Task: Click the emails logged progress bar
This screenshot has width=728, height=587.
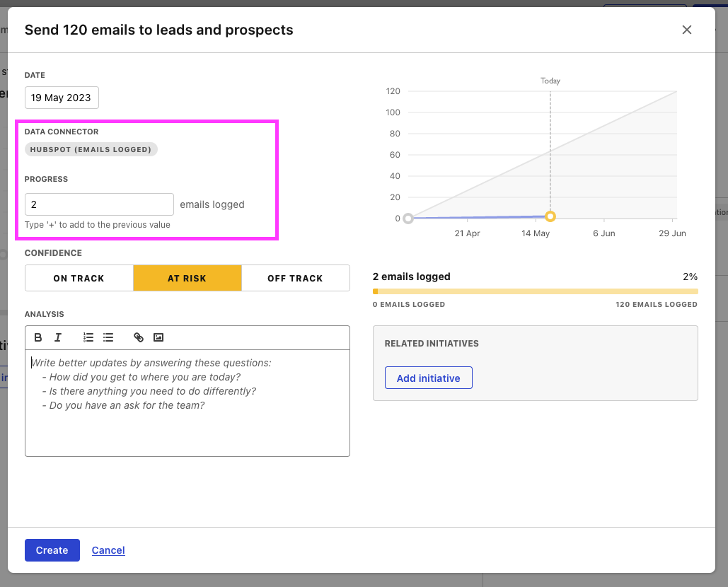Action: click(535, 291)
